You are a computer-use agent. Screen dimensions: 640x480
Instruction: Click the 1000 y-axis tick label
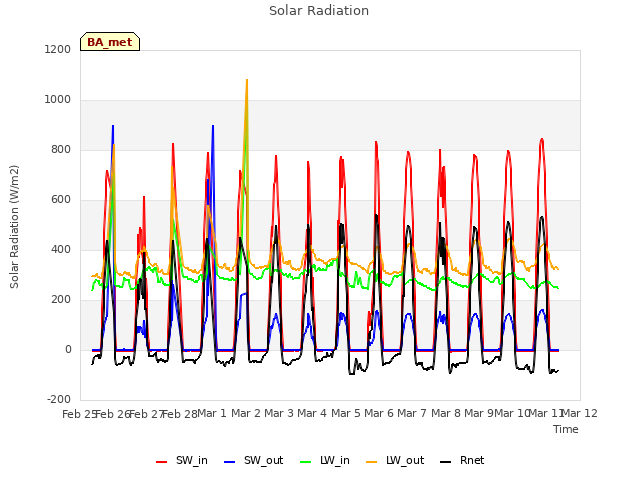point(58,100)
